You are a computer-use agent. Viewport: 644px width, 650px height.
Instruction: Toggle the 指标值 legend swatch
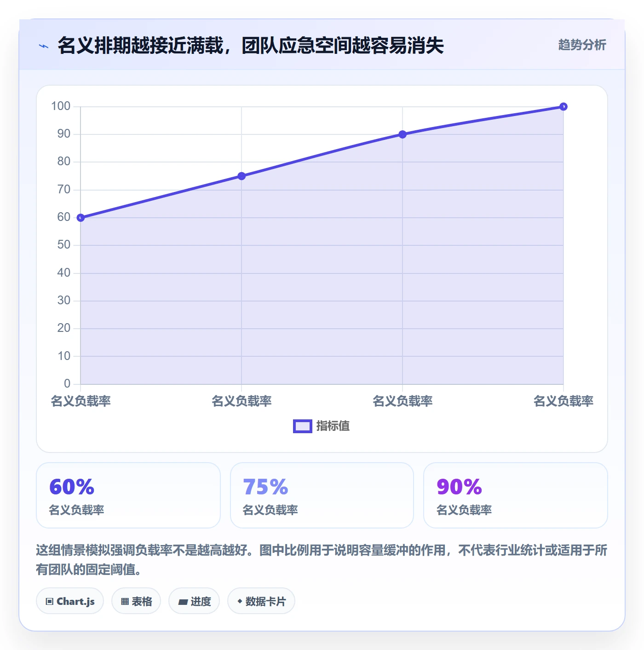pyautogui.click(x=303, y=426)
